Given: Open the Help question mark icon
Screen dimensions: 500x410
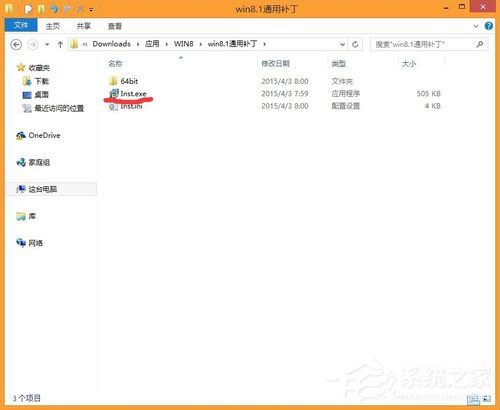Looking at the screenshot, I should [x=489, y=26].
